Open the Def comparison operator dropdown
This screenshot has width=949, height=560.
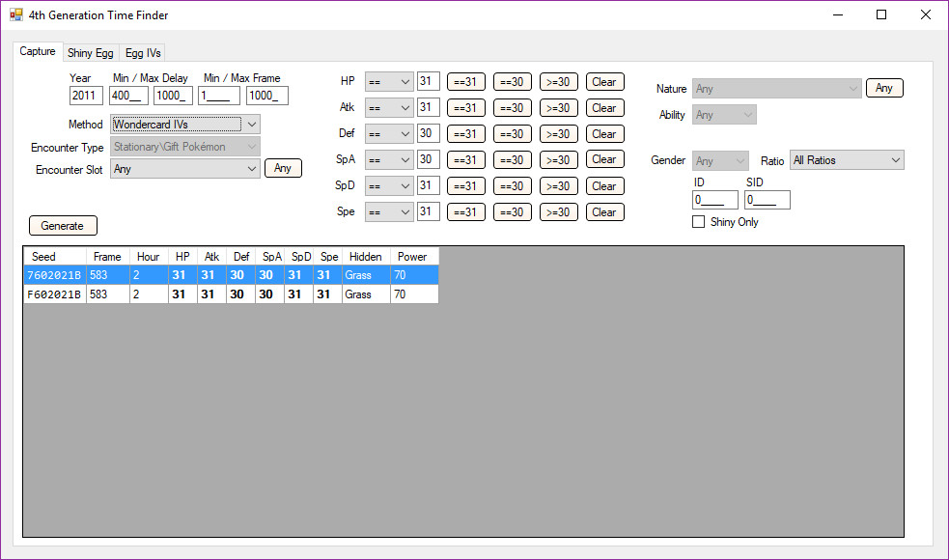pyautogui.click(x=389, y=134)
